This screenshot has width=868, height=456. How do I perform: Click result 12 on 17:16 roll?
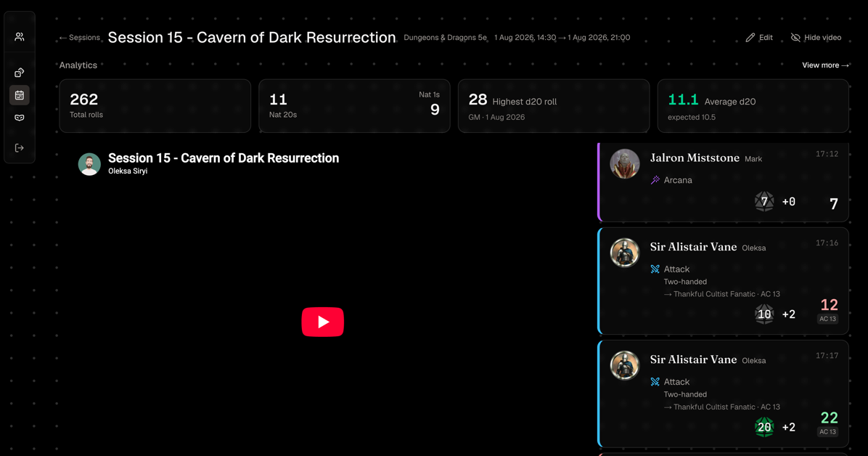pyautogui.click(x=829, y=305)
